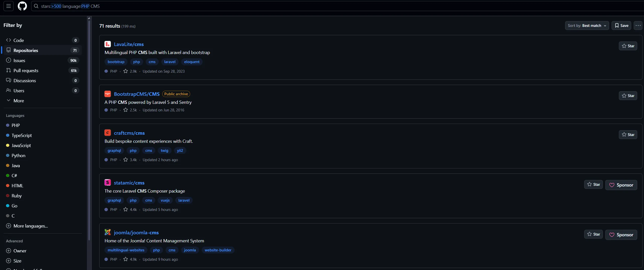Open the BootstrapCMS/CMS repository link
Screen dimensions: 644x270
[x=137, y=94]
